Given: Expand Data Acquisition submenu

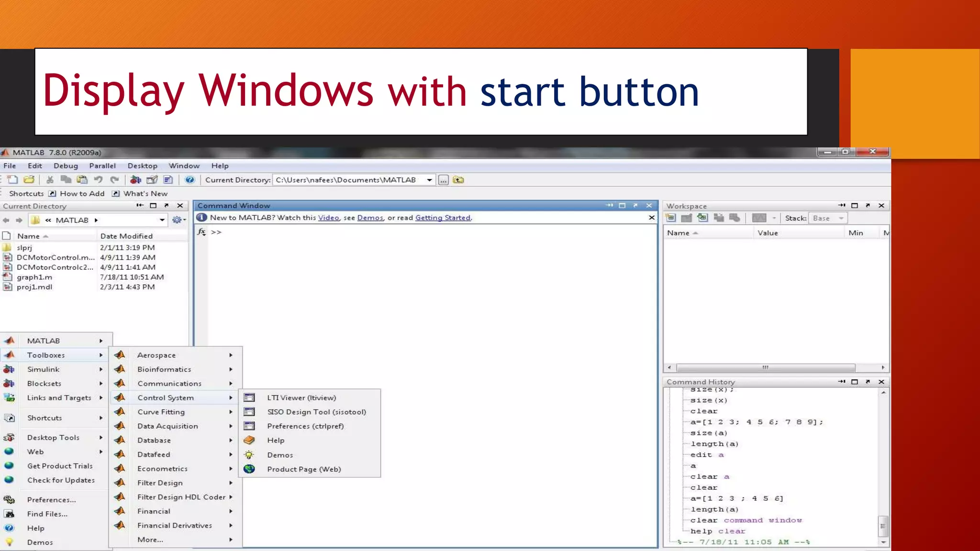Looking at the screenshot, I should (x=176, y=426).
